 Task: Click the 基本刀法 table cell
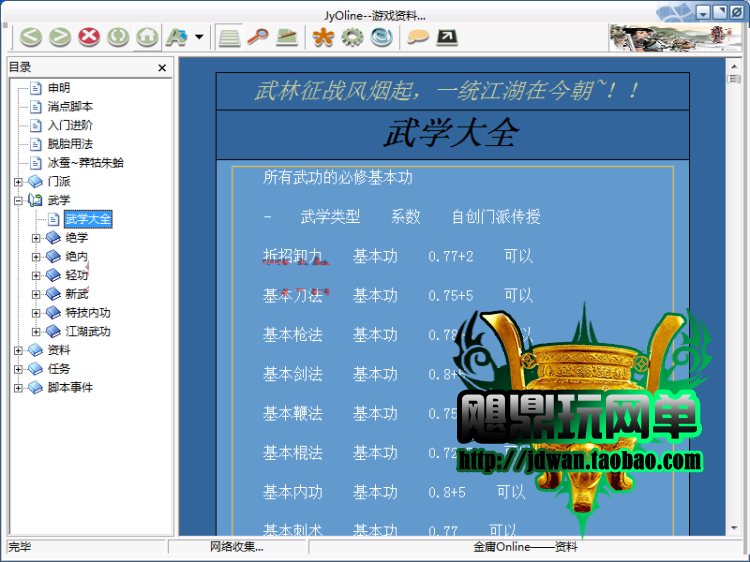[x=292, y=296]
